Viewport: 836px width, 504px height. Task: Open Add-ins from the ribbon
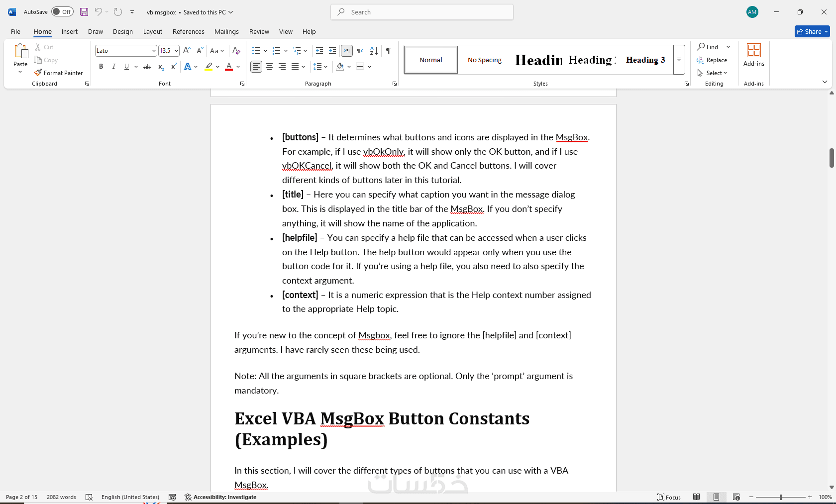pyautogui.click(x=754, y=55)
